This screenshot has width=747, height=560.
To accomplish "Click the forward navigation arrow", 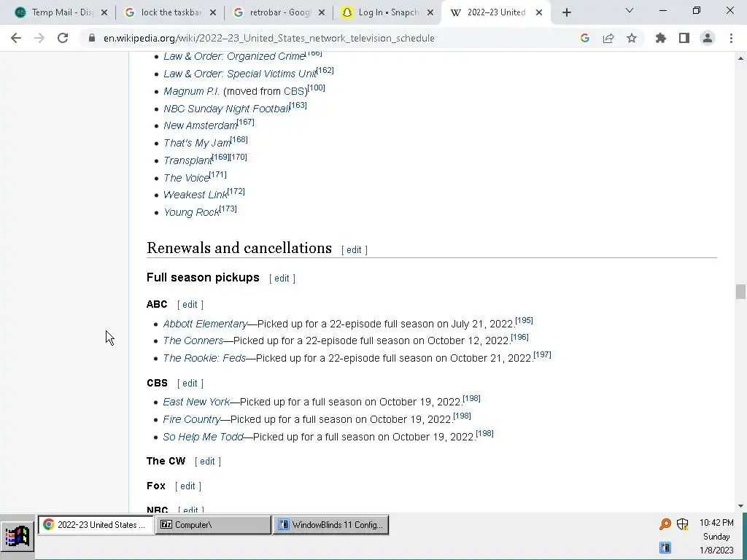I will (39, 38).
